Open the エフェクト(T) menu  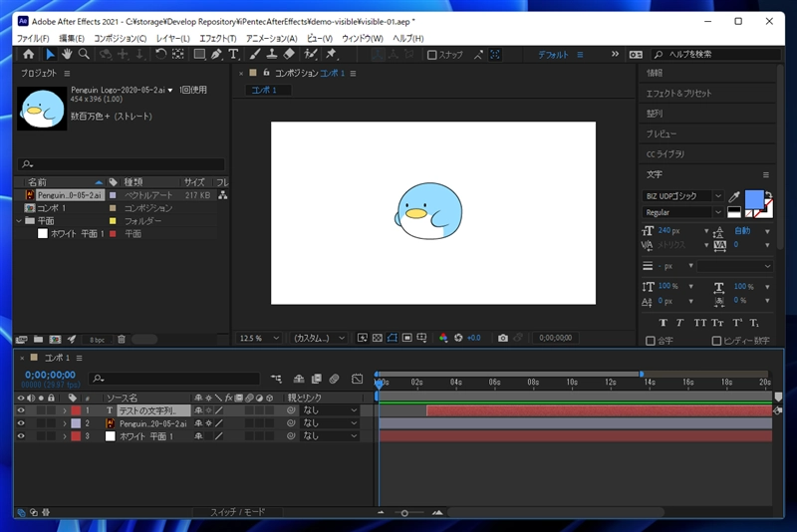[x=217, y=39]
